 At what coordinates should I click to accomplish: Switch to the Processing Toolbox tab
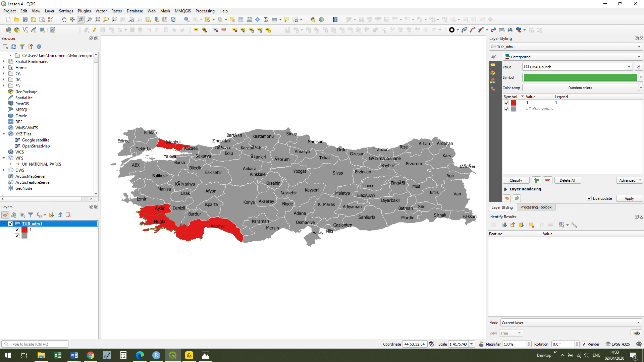point(536,207)
